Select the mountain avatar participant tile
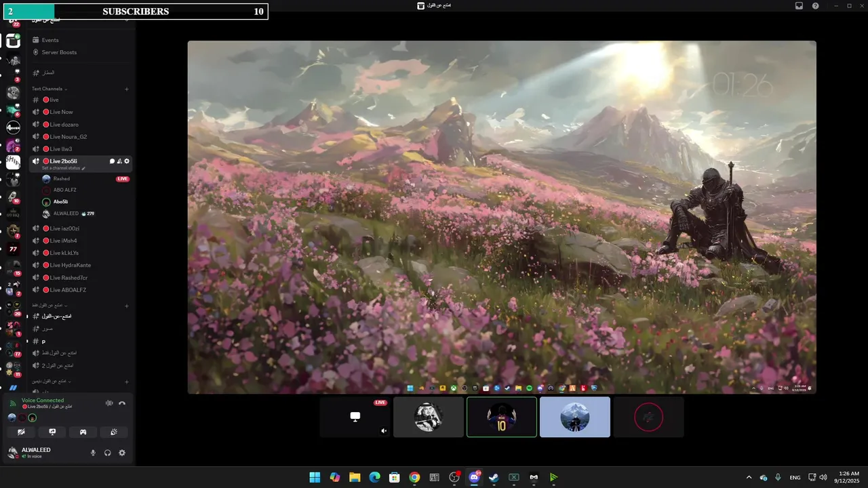The height and width of the screenshot is (488, 868). [575, 417]
